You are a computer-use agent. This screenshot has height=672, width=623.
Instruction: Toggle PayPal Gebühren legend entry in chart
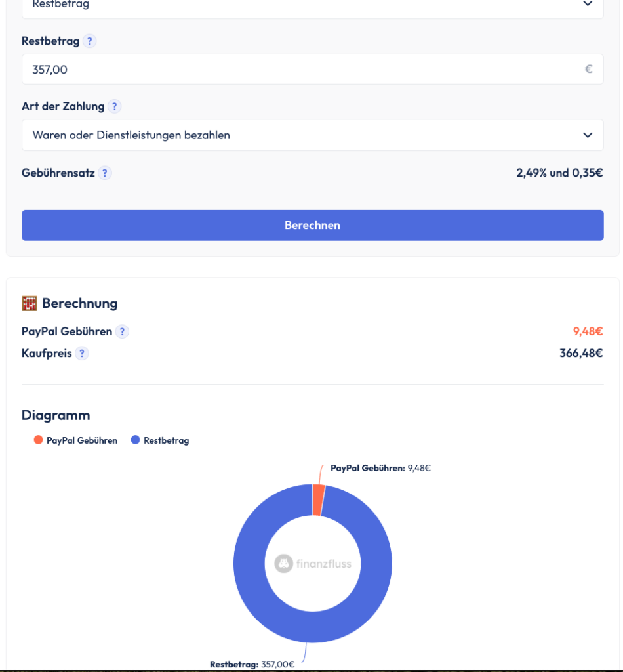click(x=75, y=440)
